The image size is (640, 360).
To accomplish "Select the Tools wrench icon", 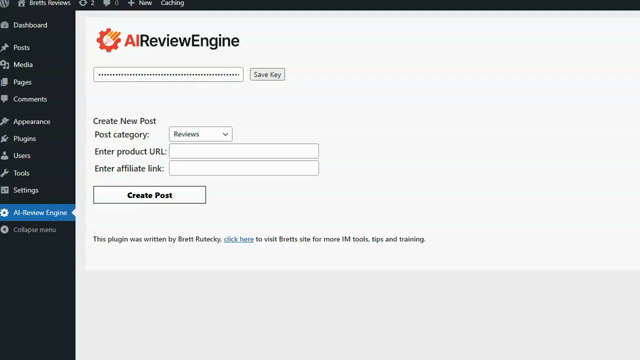I will click(4, 173).
